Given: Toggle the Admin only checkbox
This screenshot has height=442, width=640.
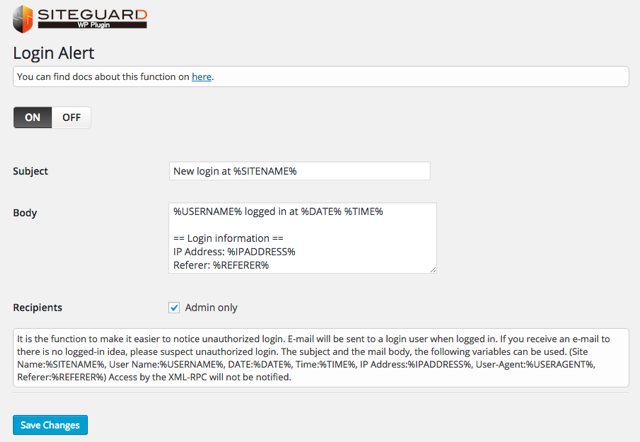Looking at the screenshot, I should click(174, 307).
